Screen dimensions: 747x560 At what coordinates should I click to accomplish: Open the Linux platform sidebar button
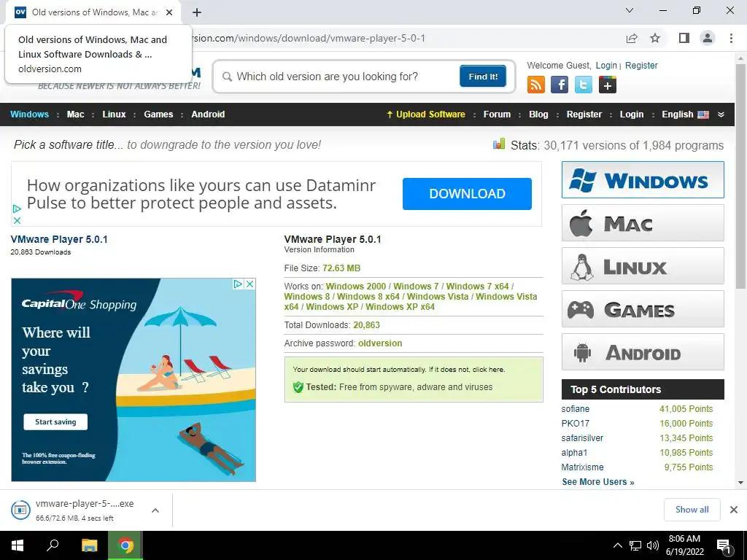[x=643, y=265]
